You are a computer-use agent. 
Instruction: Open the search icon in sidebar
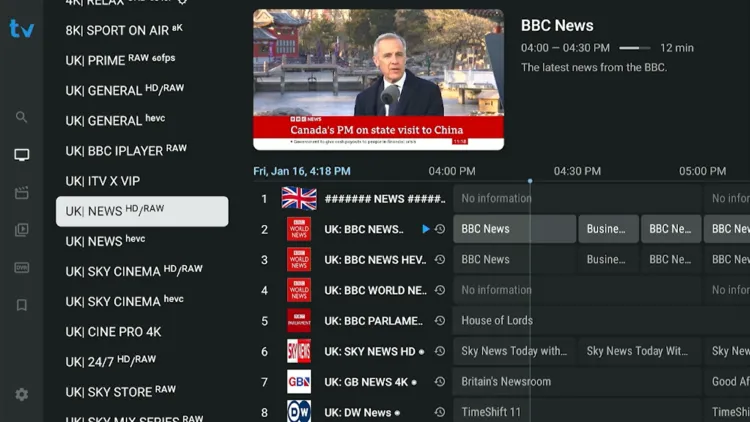pos(21,117)
